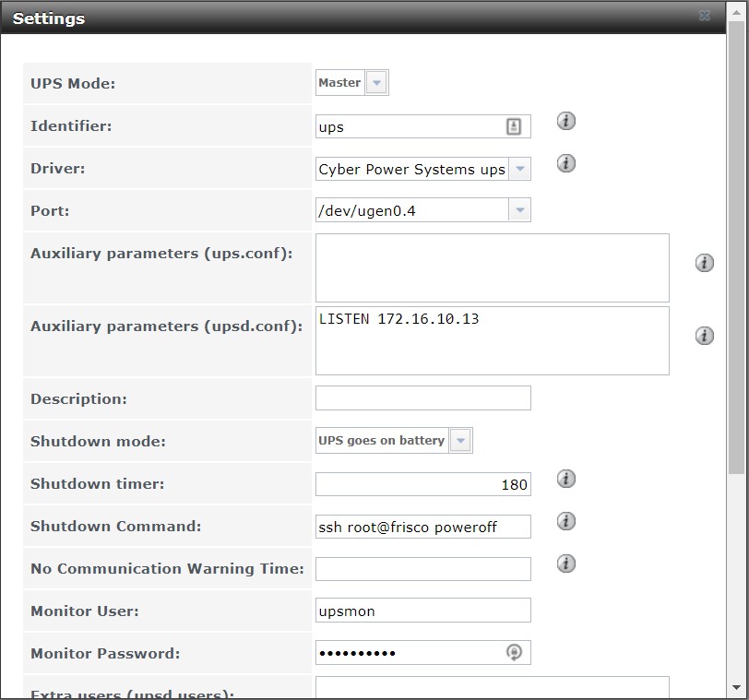Click upsd.conf textarea with LISTEN entry
Image resolution: width=749 pixels, height=700 pixels.
coord(492,341)
